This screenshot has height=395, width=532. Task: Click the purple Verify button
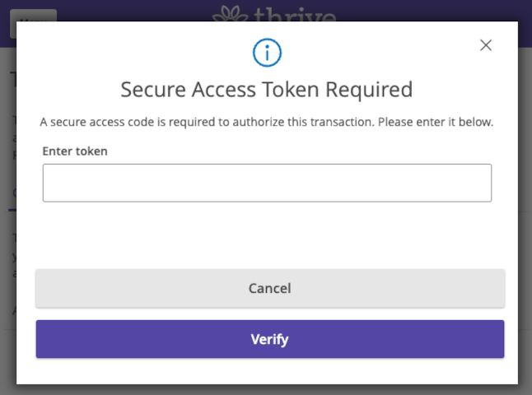270,339
